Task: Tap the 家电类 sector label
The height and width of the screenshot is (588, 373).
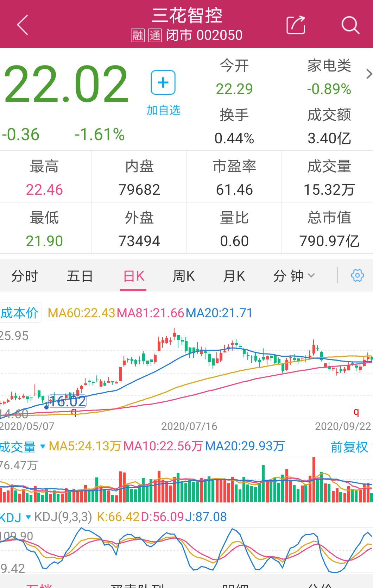Action: click(x=329, y=66)
